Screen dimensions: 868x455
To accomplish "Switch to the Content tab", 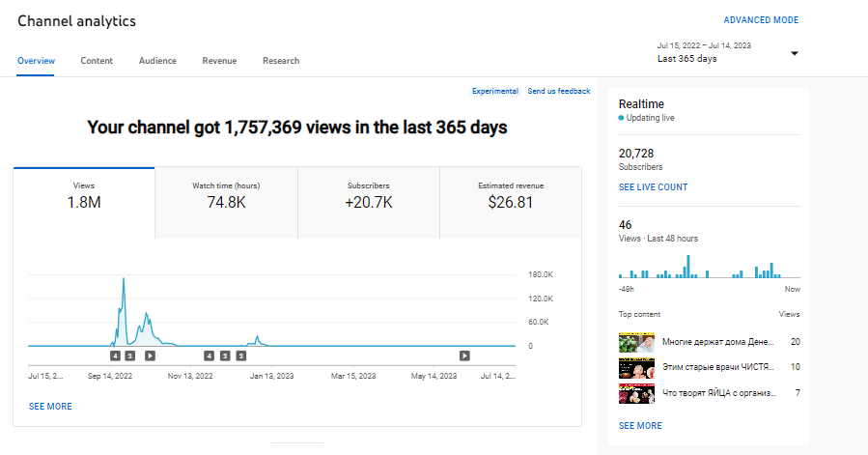I will point(97,61).
